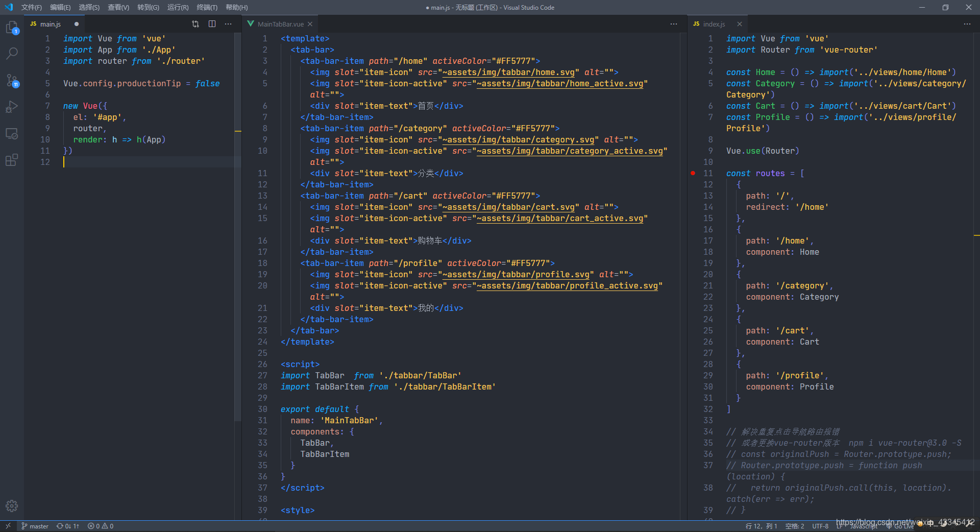Follow the category.svg path link
The image size is (980, 532).
[518, 140]
